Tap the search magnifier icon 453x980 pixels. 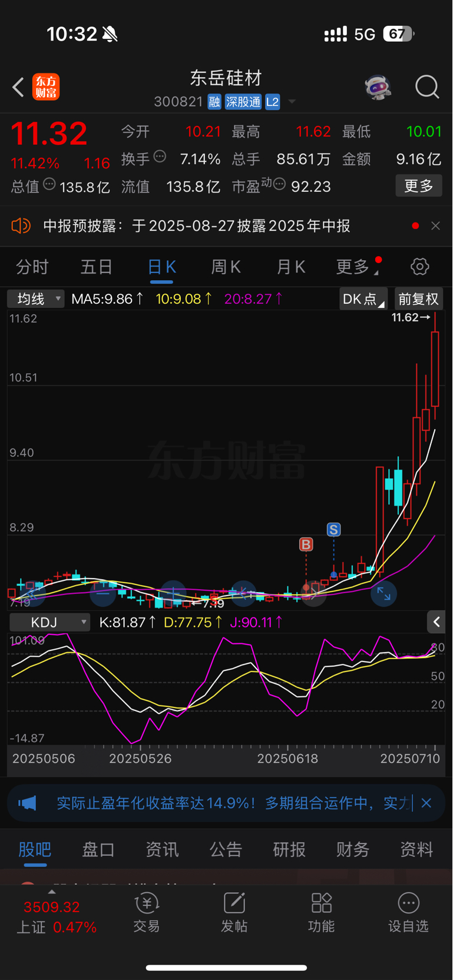pos(427,87)
